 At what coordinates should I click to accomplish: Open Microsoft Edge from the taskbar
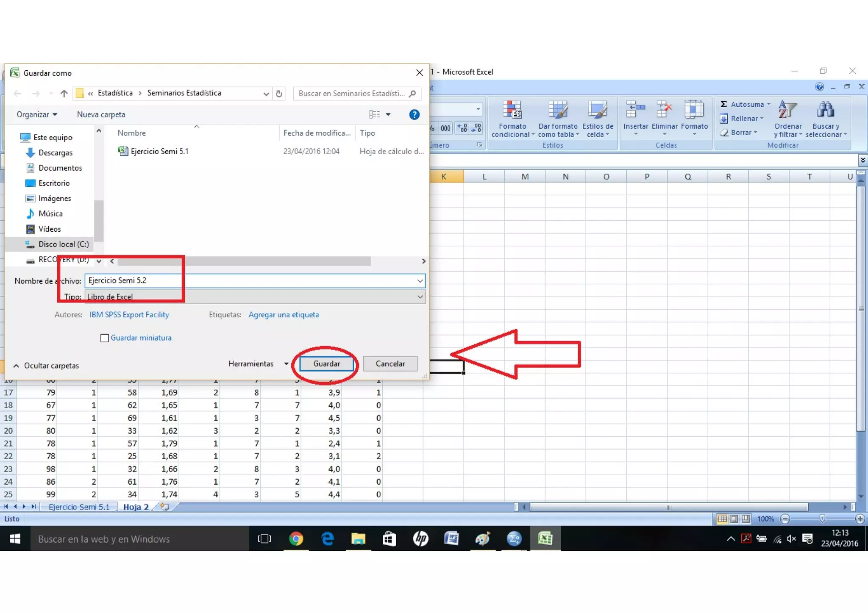(327, 539)
